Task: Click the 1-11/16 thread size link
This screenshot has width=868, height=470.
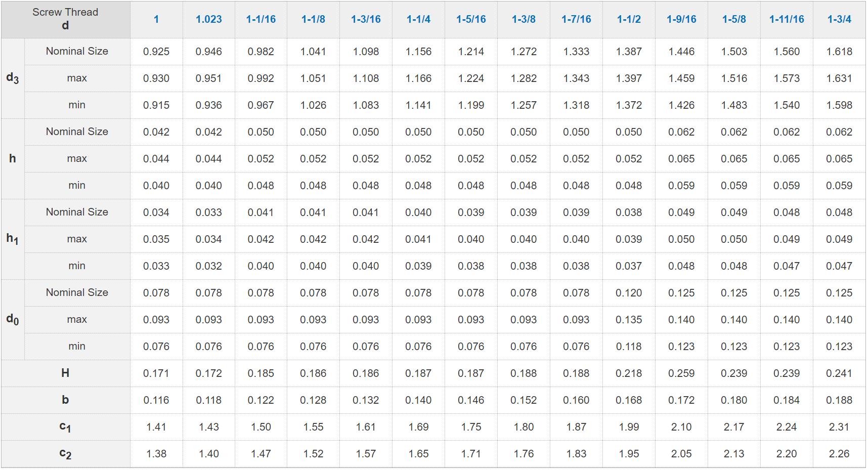Action: (787, 19)
